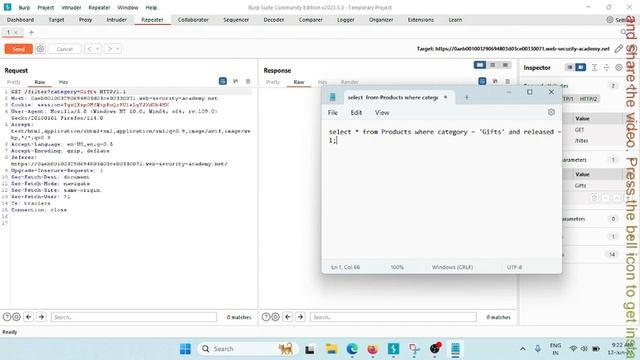Close the Notepad select query tab
The height and width of the screenshot is (360, 640).
coord(445,97)
